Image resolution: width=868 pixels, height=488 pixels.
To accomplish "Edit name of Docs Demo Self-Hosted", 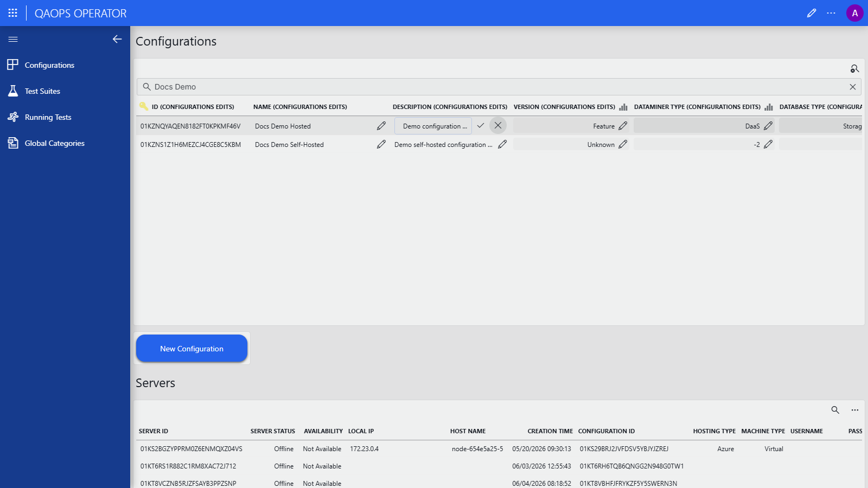I will 381,144.
